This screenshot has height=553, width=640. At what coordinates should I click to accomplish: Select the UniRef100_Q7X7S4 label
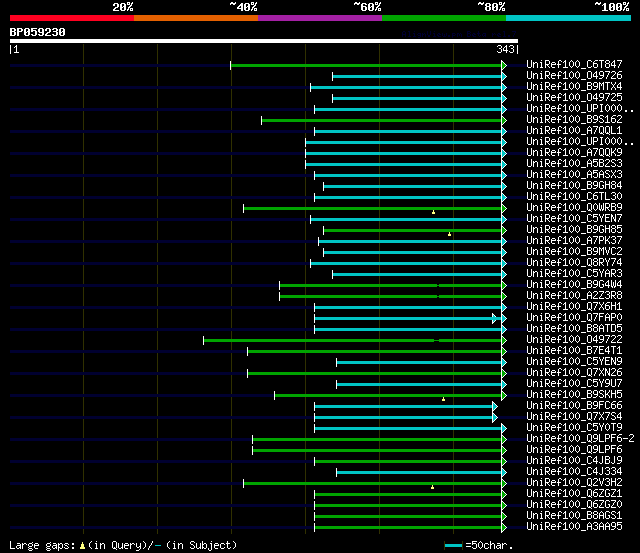point(574,417)
